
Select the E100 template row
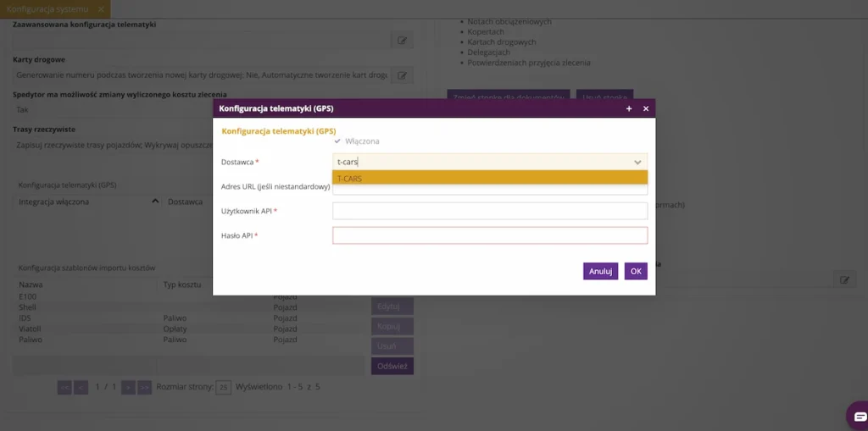pyautogui.click(x=188, y=296)
